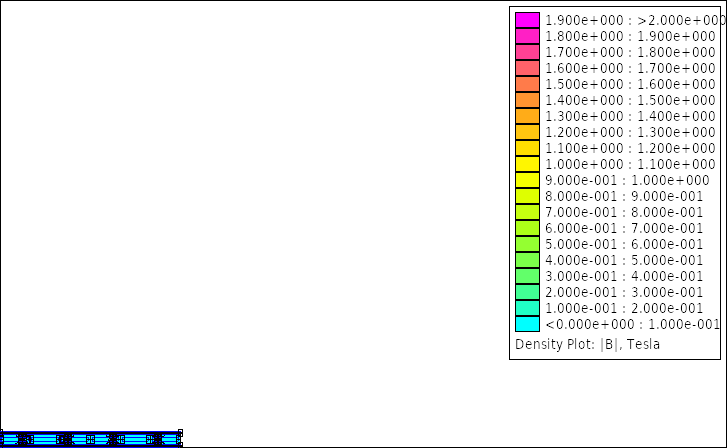
Task: Click the legend text '1.400e+000 : 1.500e+000'
Action: click(631, 100)
